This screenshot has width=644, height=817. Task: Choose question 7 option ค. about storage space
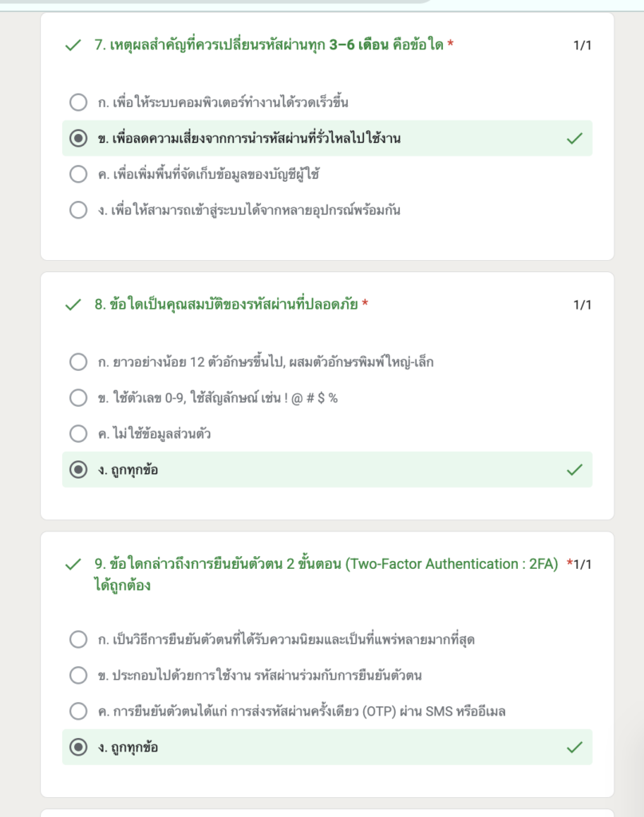[x=78, y=174]
